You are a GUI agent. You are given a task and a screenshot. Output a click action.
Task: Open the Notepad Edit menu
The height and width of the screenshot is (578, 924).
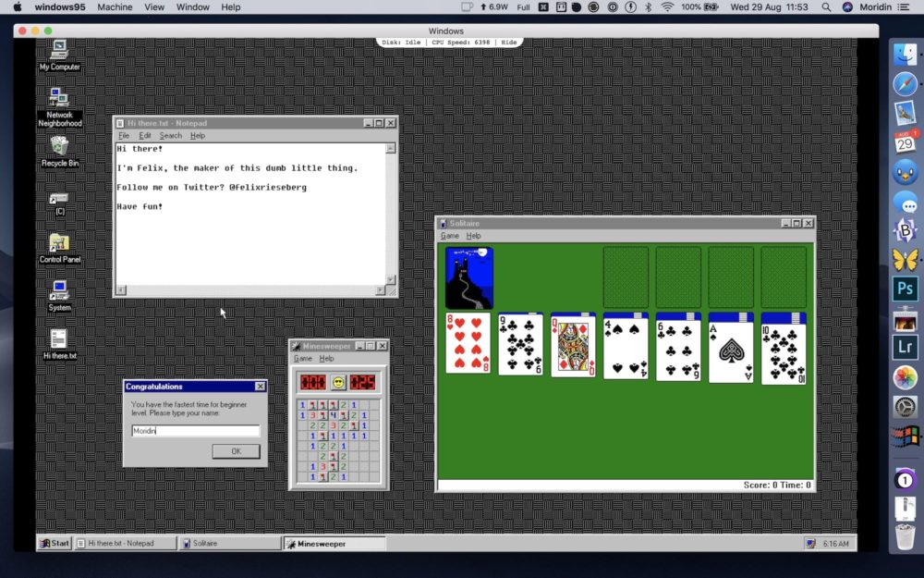pos(145,136)
